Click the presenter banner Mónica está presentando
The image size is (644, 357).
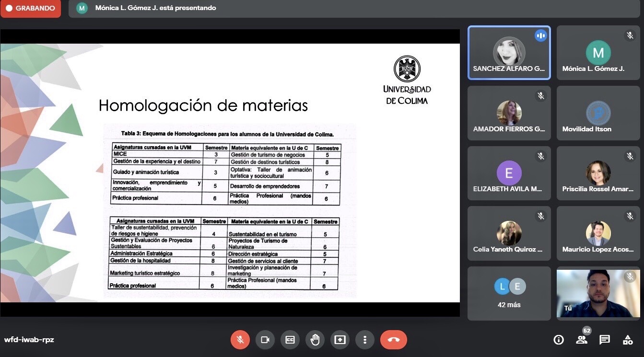(x=155, y=8)
